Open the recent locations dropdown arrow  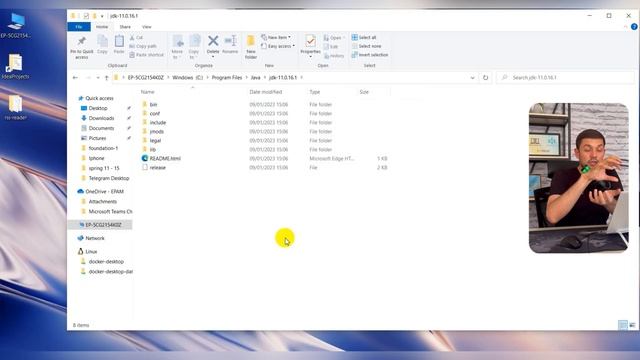98,78
